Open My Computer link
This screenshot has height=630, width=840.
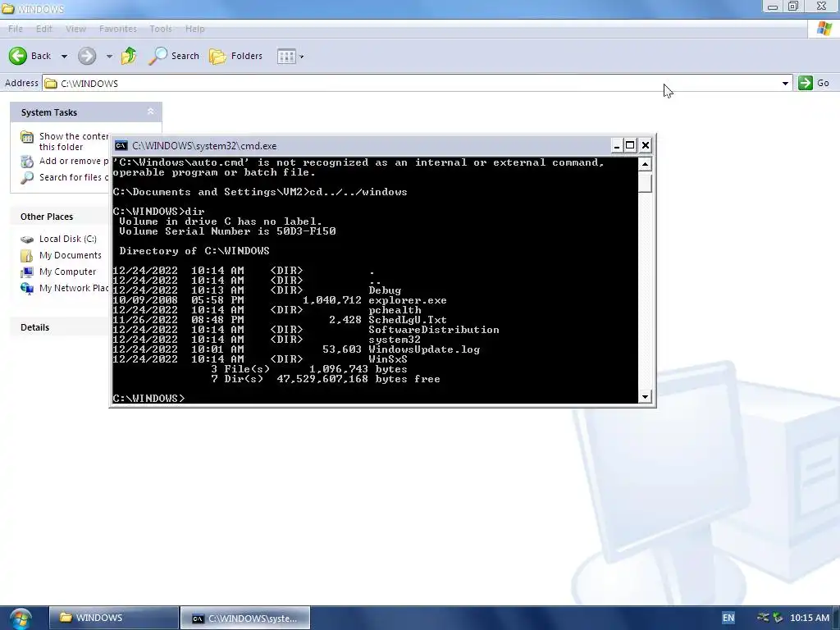[x=67, y=272]
